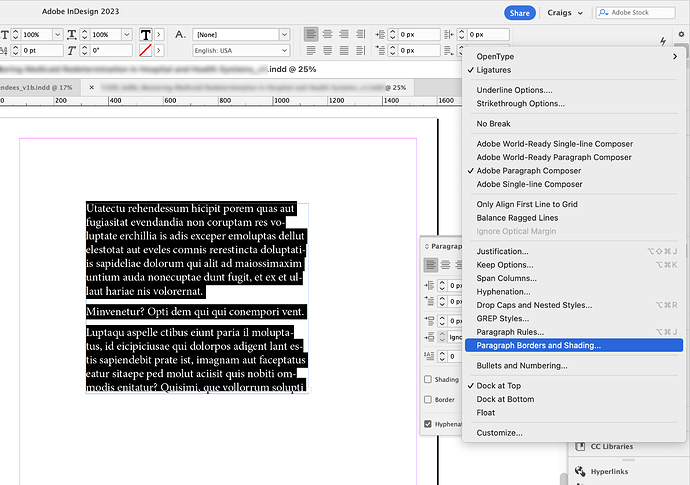Open the English: USA language dropdown
Image resolution: width=690 pixels, height=485 pixels.
click(284, 51)
